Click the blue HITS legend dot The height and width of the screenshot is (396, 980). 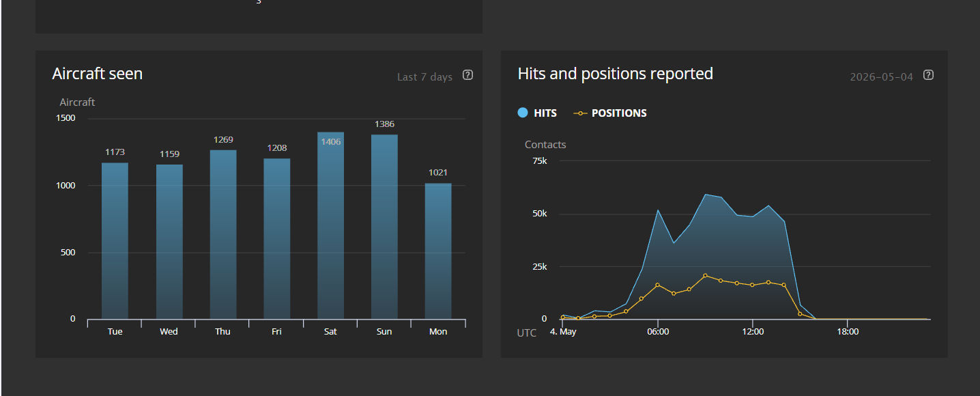tap(523, 113)
